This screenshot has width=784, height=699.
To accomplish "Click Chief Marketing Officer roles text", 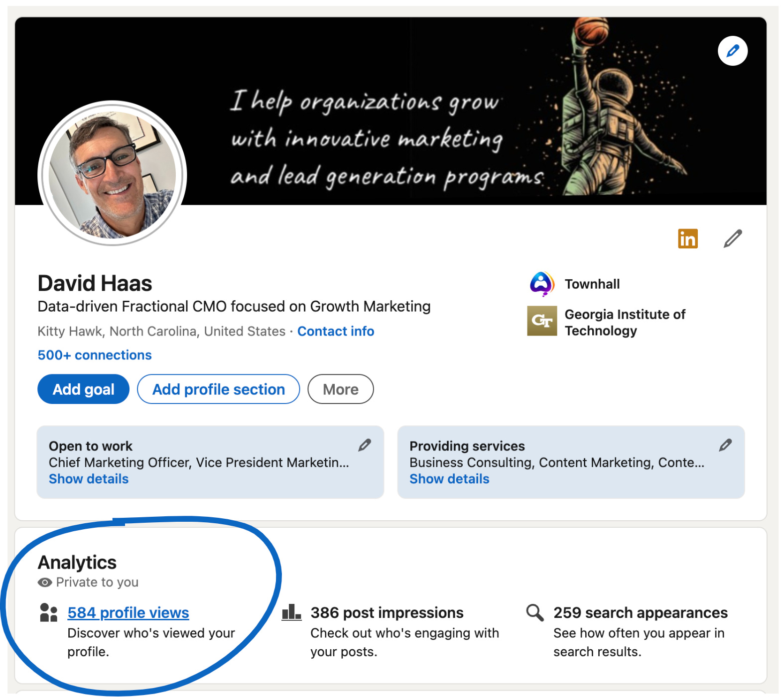I will [x=199, y=463].
